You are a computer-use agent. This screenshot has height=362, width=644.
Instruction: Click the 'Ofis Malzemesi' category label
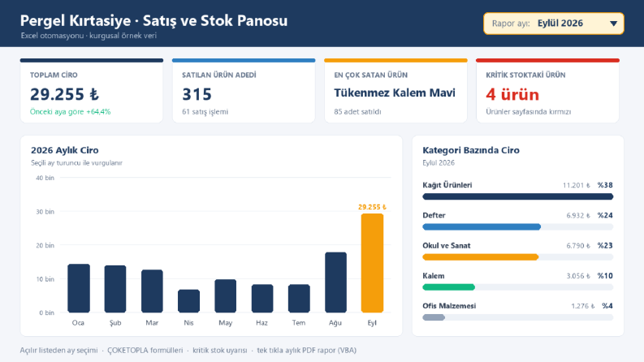pyautogui.click(x=449, y=306)
